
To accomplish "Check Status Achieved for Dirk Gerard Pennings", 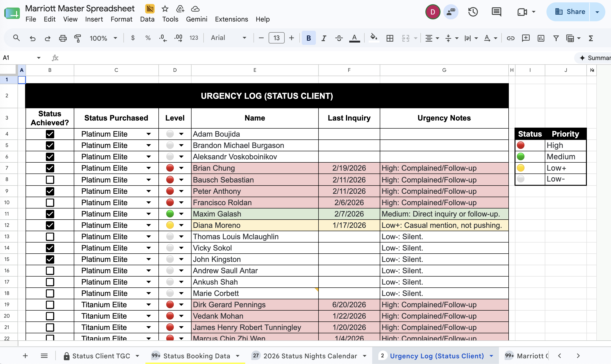I will (x=50, y=305).
